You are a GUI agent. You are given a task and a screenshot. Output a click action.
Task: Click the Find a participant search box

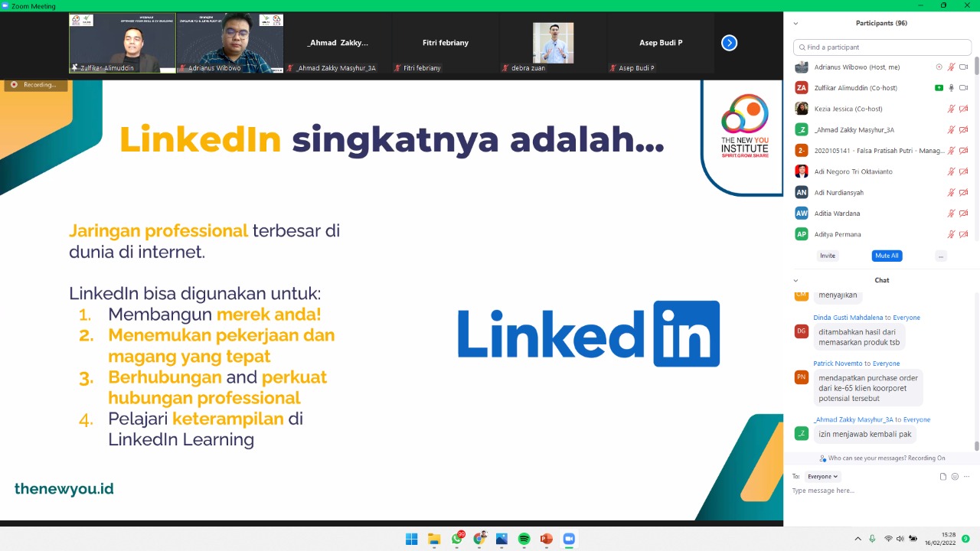point(882,47)
